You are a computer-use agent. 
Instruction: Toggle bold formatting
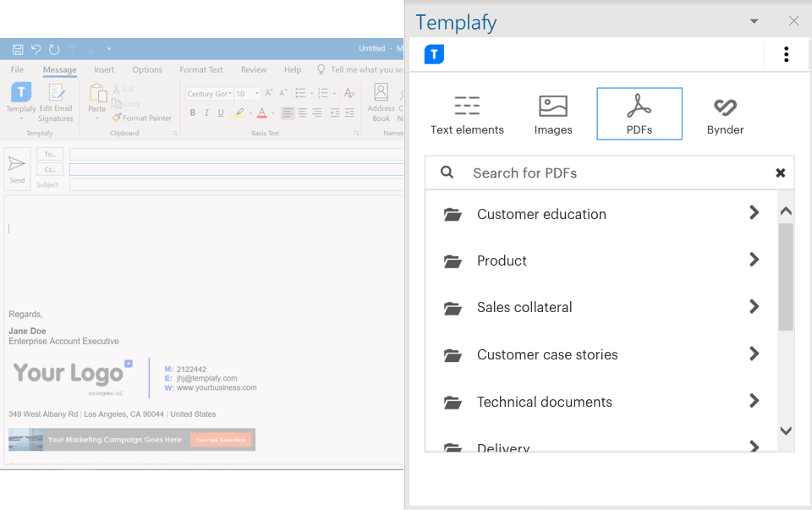(192, 112)
